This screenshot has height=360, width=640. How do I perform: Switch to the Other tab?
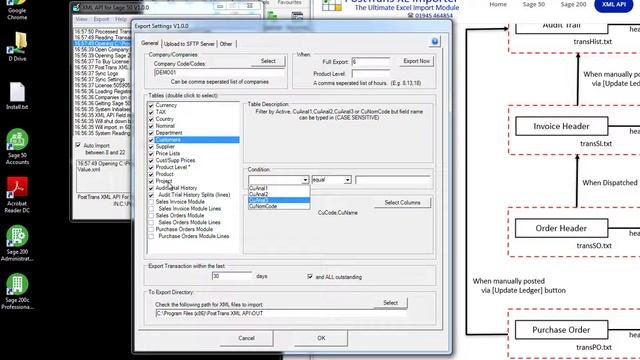226,44
